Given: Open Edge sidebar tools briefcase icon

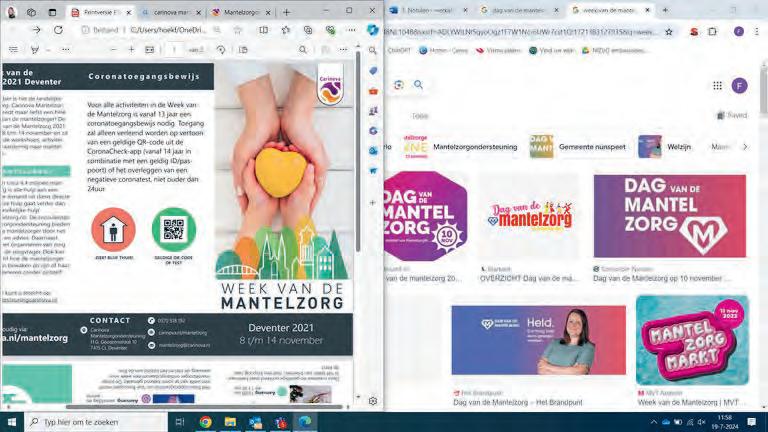Looking at the screenshot, I should pos(373,91).
